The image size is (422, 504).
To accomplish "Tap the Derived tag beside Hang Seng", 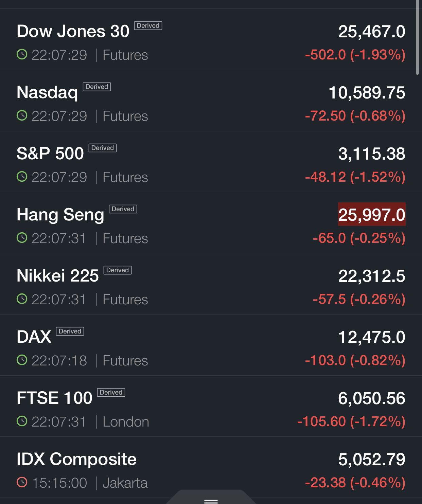I will tap(123, 209).
